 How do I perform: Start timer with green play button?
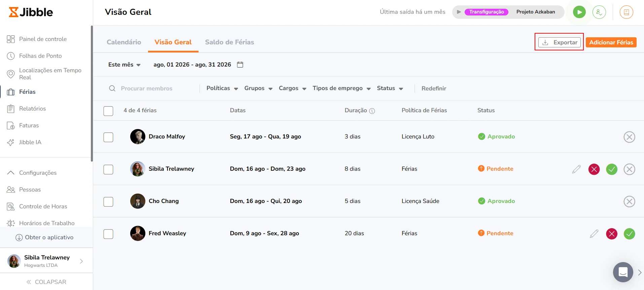pos(579,12)
